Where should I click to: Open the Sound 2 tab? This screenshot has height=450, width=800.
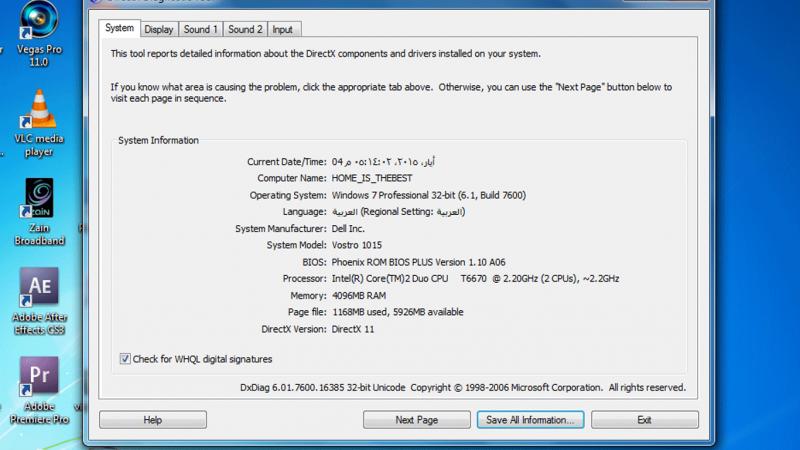(245, 30)
